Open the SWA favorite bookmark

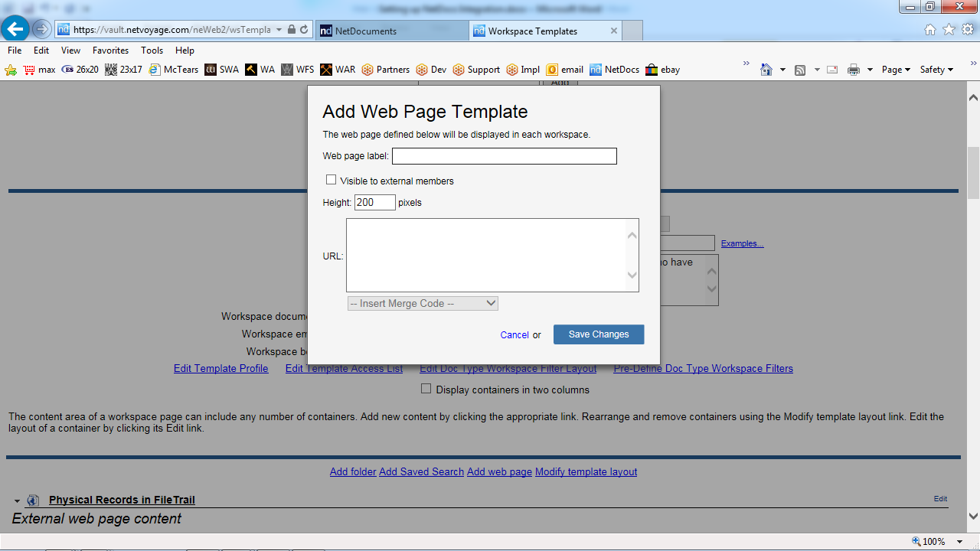click(x=222, y=70)
